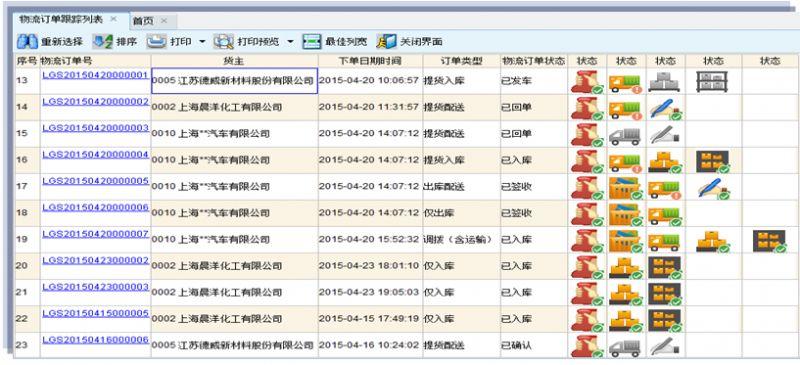Viewport: 800px width, 365px height.
Task: Click the 物流订单状态 column header
Action: [534, 61]
